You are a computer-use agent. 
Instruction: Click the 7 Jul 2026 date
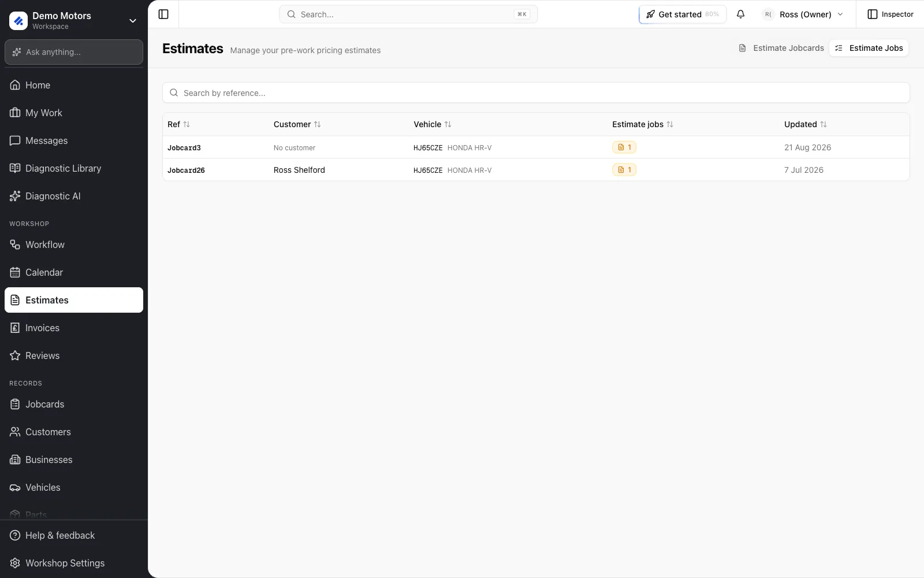click(x=804, y=170)
